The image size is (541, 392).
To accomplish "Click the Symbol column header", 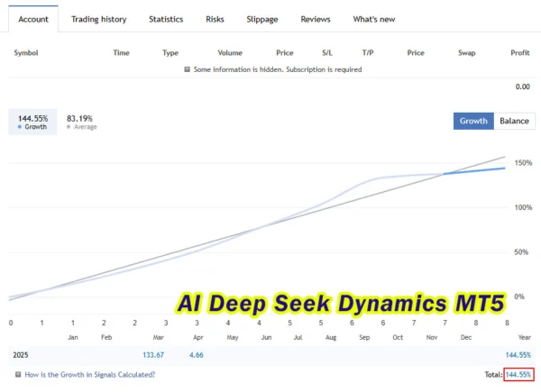I will click(26, 53).
